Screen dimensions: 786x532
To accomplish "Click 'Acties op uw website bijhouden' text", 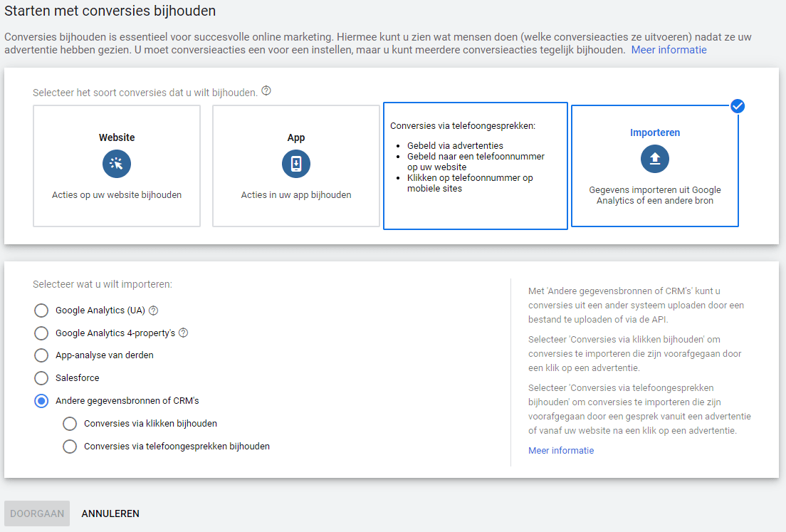I will (117, 195).
